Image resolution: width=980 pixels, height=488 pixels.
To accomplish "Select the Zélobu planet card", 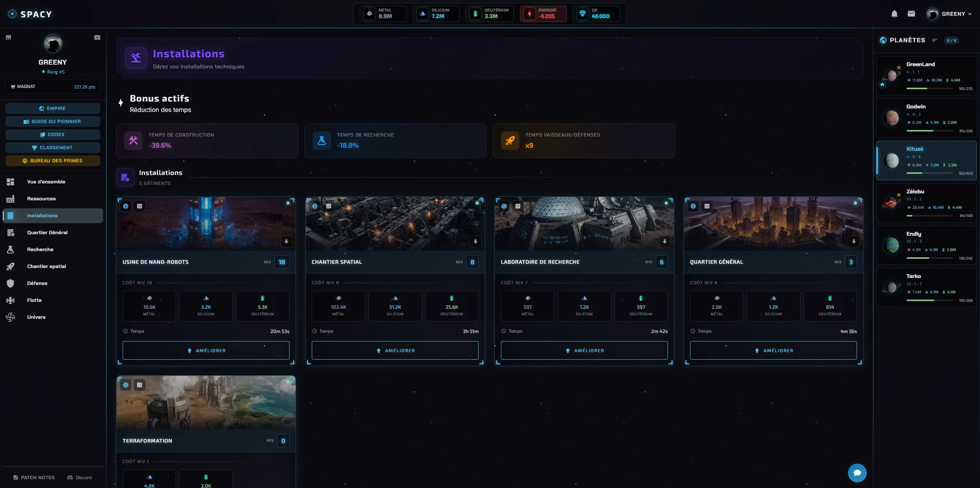I will [926, 203].
